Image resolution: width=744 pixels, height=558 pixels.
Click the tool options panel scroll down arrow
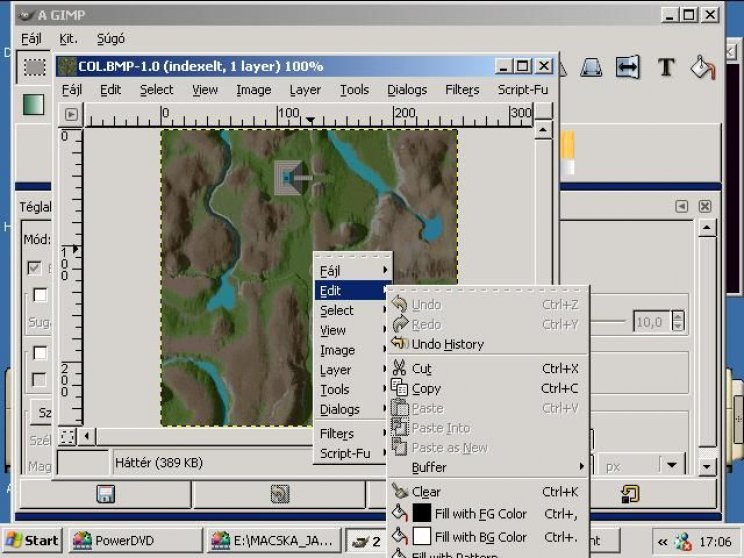707,466
